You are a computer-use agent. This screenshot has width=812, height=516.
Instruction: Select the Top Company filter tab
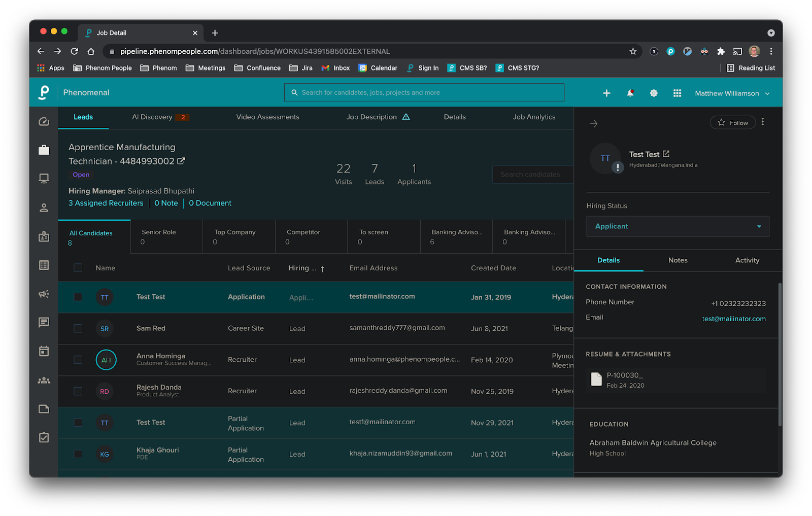[239, 236]
